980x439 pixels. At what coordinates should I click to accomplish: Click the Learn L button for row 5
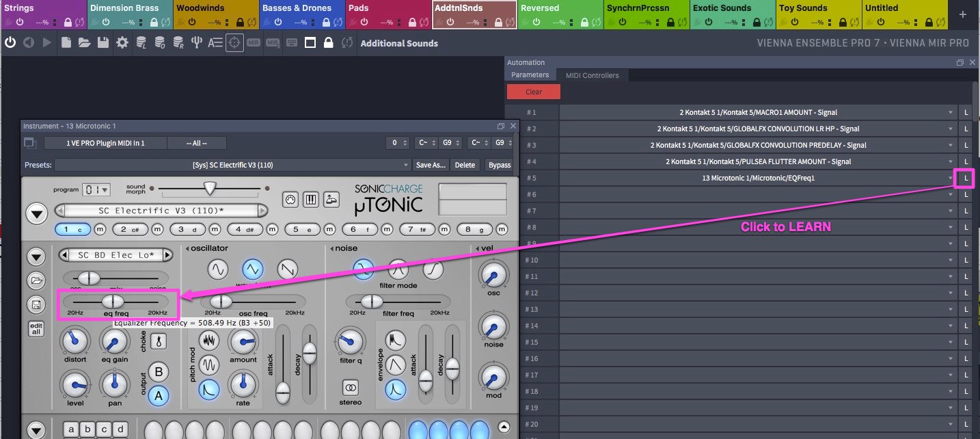coord(966,178)
